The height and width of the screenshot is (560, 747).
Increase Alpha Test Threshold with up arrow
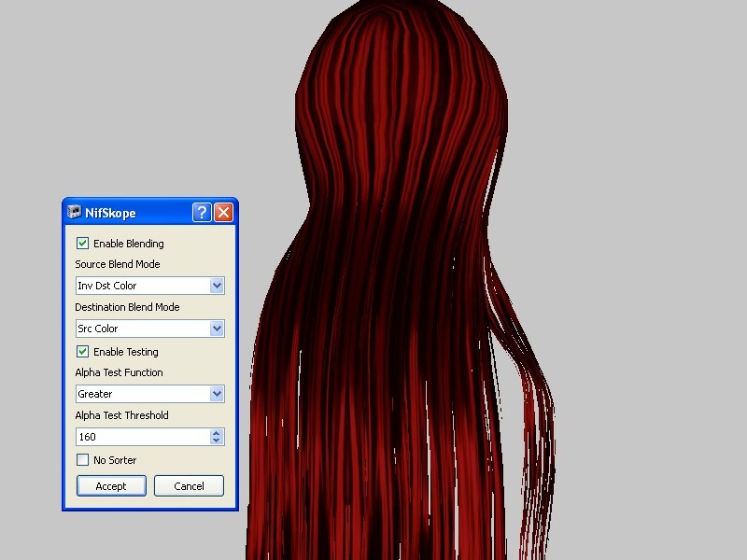pyautogui.click(x=217, y=433)
